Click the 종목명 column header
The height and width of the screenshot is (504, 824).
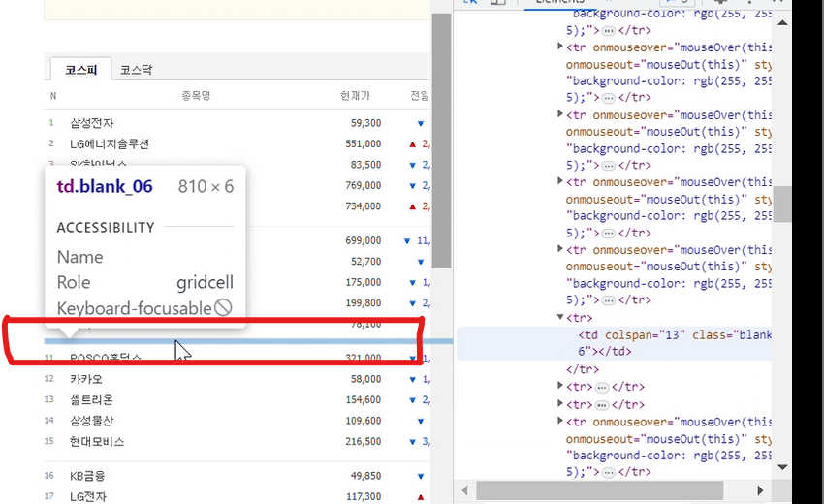[196, 96]
